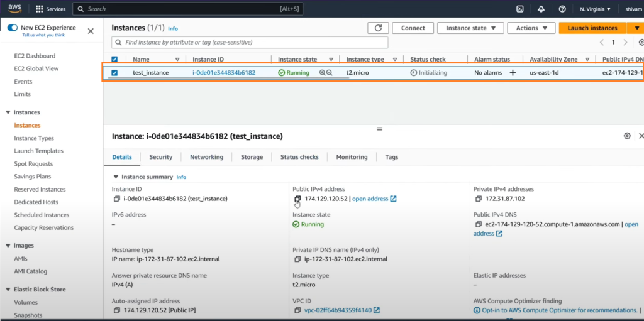Open vpc-02ff64b94359f4140 link
This screenshot has height=321, width=644.
pyautogui.click(x=338, y=310)
